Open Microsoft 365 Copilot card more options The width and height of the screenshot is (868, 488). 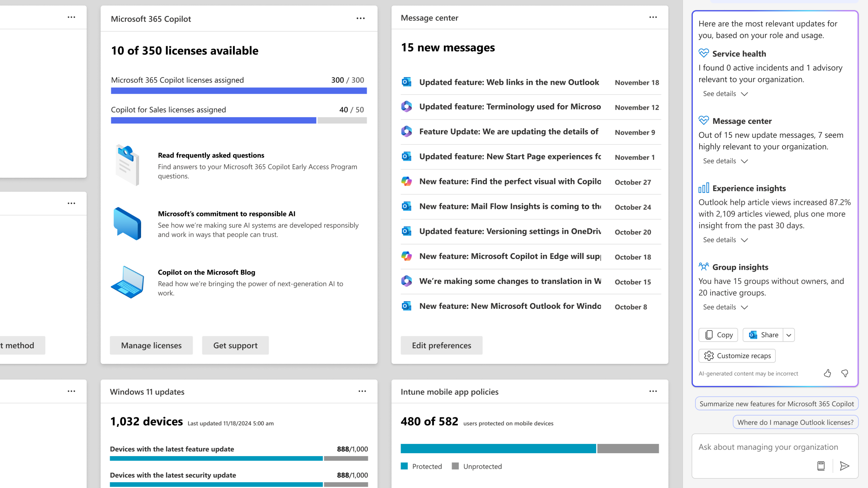pos(361,18)
